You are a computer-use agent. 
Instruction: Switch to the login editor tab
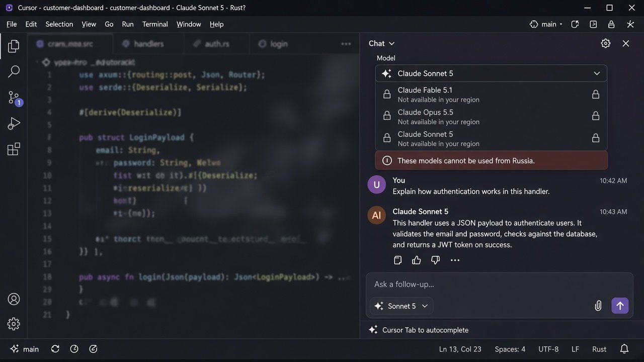coord(278,44)
